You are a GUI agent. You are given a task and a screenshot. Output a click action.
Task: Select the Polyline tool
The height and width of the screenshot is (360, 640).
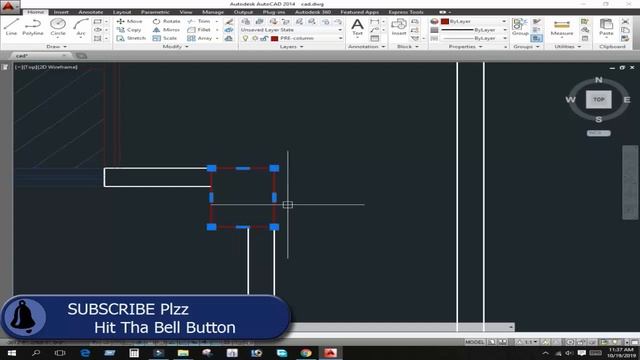point(33,27)
